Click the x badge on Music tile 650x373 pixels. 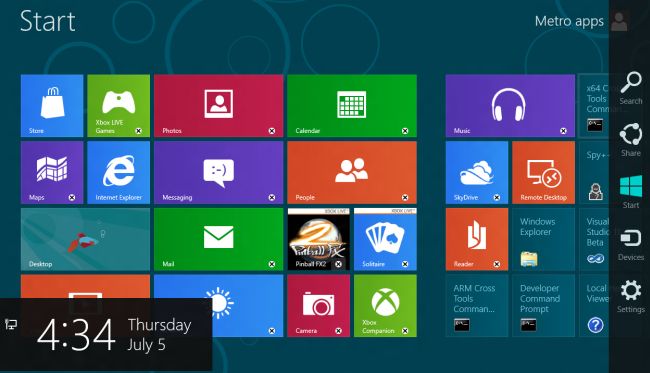563,131
